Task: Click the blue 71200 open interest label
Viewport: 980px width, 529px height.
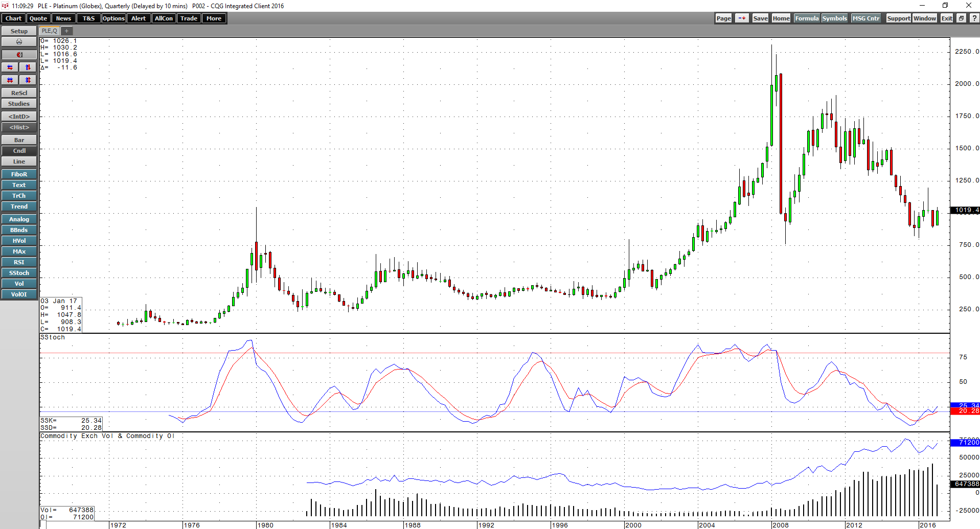Action: click(965, 442)
